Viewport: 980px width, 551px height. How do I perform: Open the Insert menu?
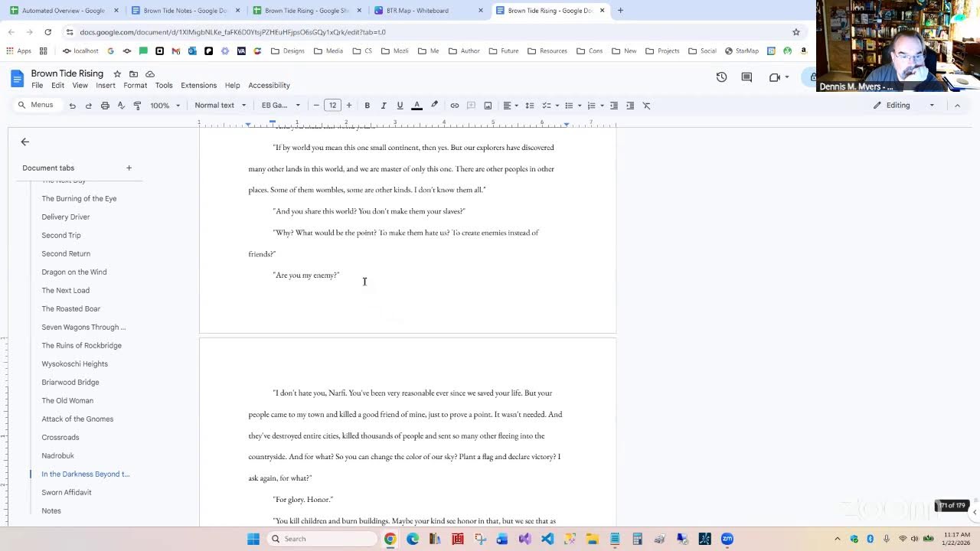tap(106, 86)
